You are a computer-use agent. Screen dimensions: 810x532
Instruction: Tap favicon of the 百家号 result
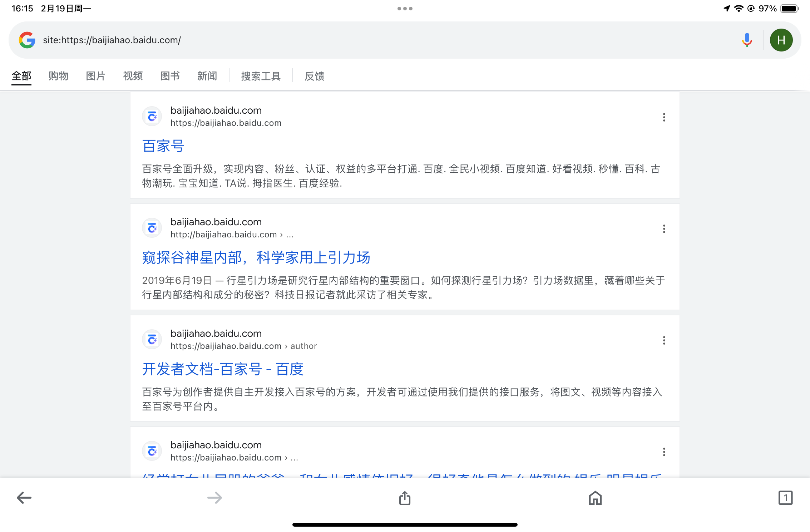(x=152, y=116)
